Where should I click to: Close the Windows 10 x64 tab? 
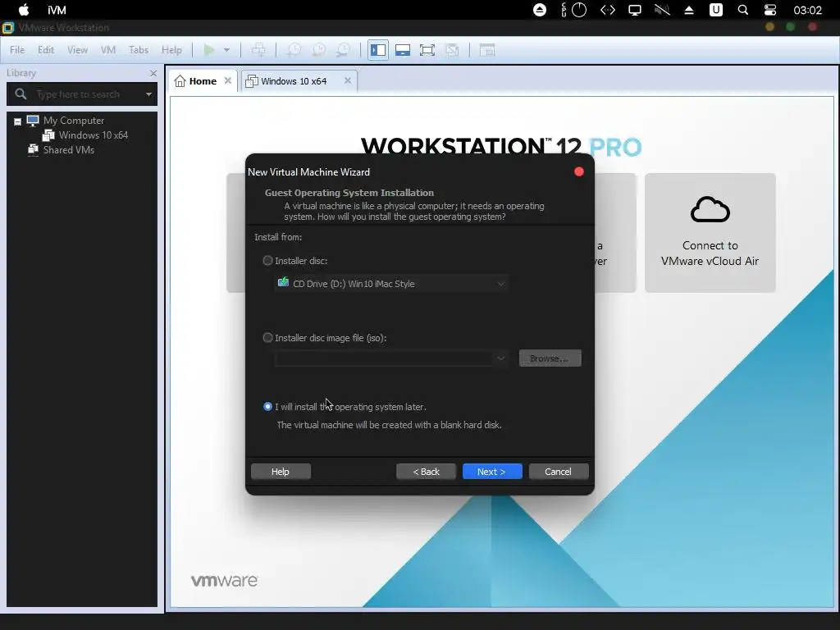pyautogui.click(x=348, y=80)
